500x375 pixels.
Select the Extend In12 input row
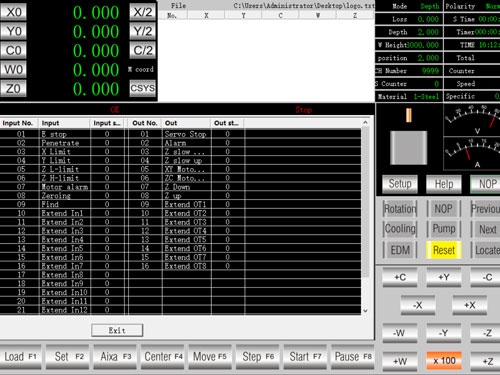pos(62,310)
